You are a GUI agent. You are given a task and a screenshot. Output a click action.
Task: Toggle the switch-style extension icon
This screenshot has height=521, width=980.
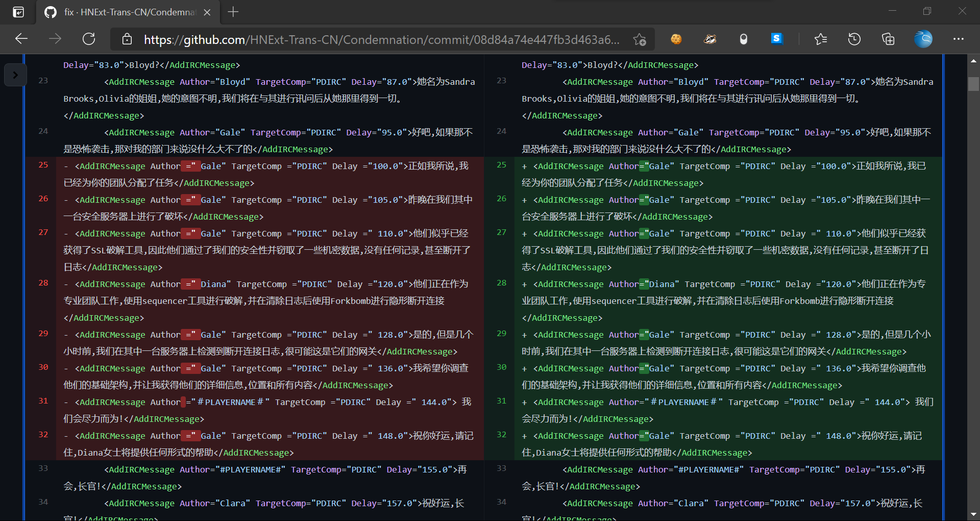[x=744, y=39]
